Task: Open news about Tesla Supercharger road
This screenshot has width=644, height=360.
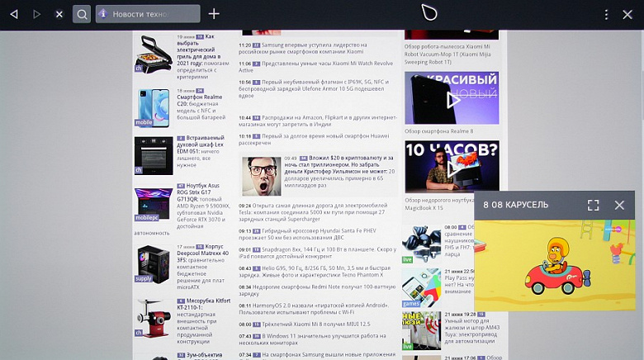Action: click(x=313, y=212)
